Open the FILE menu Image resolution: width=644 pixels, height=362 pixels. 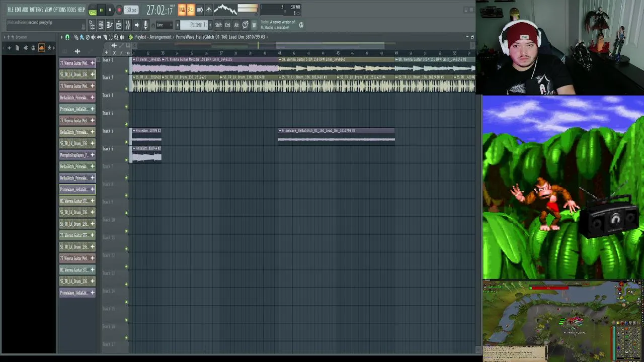11,10
